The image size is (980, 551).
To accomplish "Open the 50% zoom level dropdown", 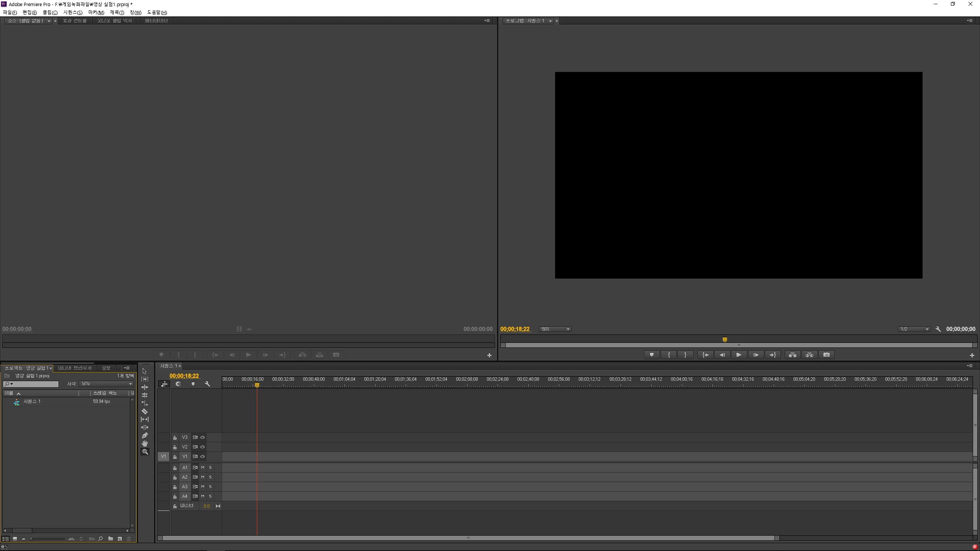I will pos(555,329).
